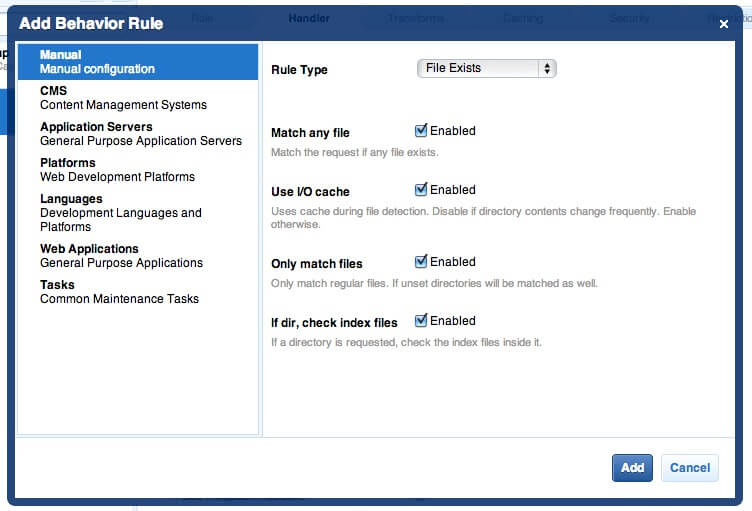
Task: Click the Add Behavior Rule title bar
Action: pyautogui.click(x=300, y=23)
